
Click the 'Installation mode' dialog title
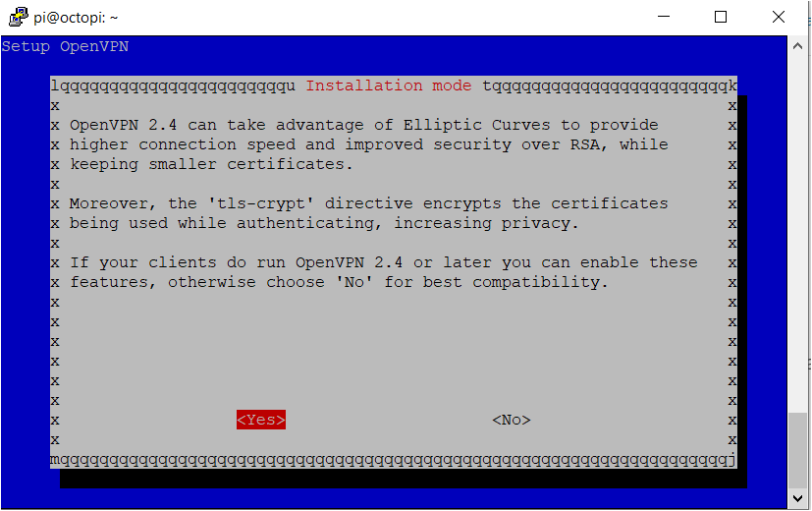pyautogui.click(x=389, y=85)
